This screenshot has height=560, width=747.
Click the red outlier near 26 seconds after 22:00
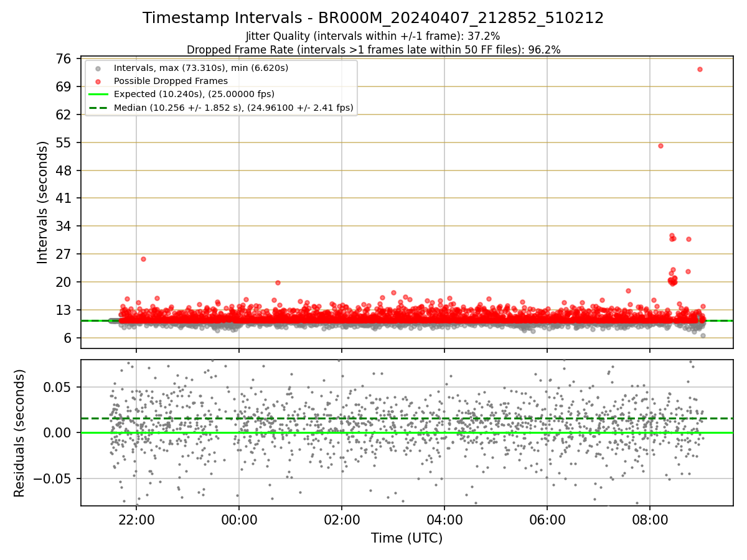[143, 259]
